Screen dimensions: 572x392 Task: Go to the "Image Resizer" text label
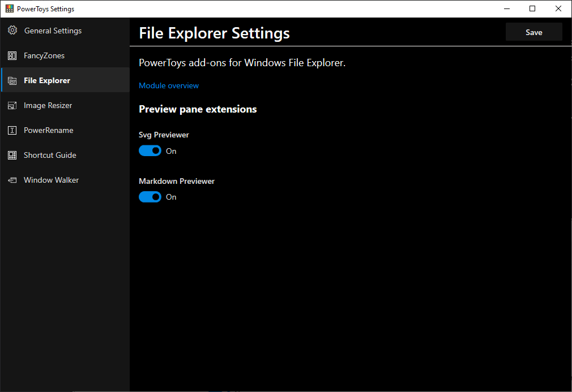48,105
